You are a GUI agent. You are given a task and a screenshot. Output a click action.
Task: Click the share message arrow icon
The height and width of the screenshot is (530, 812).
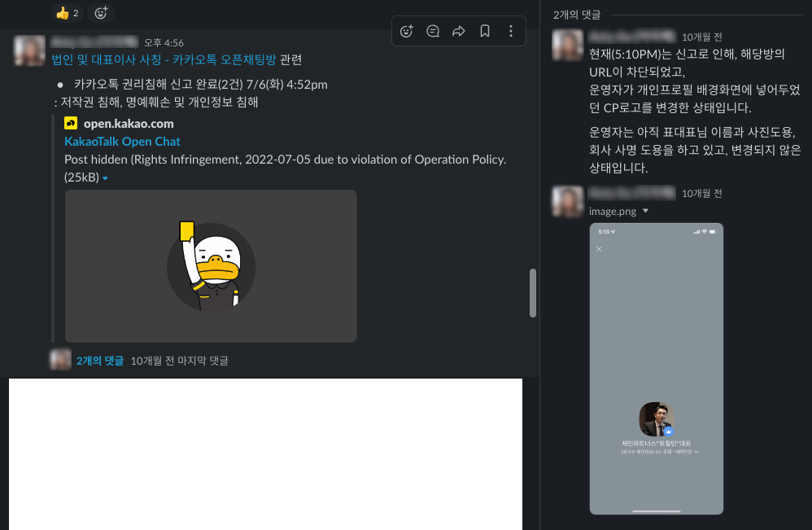(x=459, y=32)
